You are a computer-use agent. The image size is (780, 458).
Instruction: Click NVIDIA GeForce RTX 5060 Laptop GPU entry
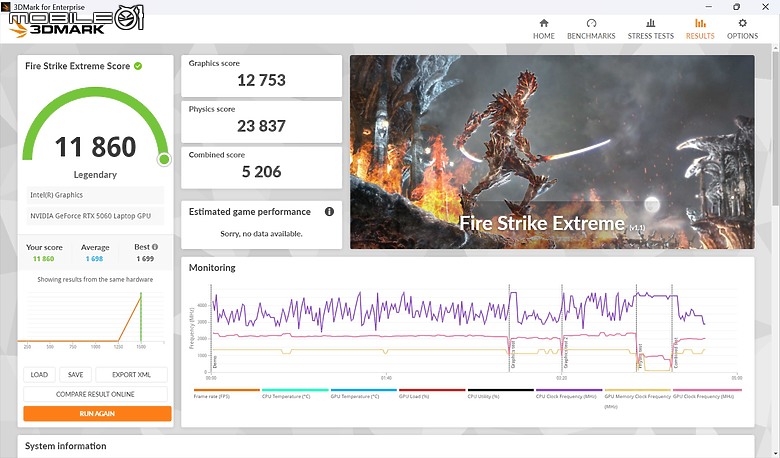(95, 216)
